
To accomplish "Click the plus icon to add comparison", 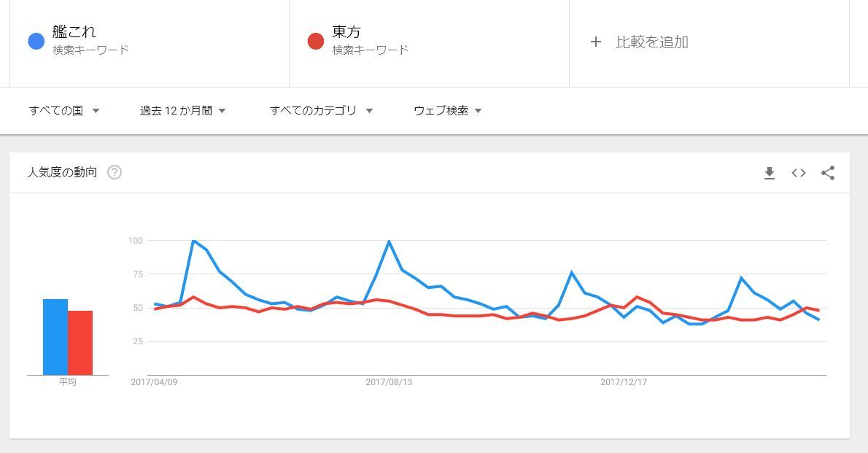I will tap(596, 42).
